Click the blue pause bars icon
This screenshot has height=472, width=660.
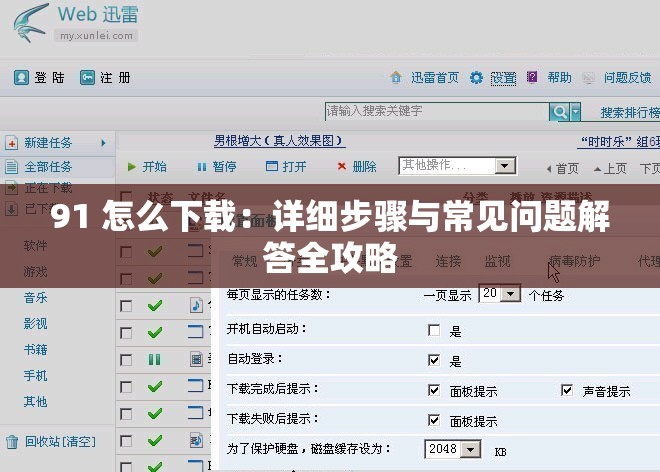click(x=202, y=167)
